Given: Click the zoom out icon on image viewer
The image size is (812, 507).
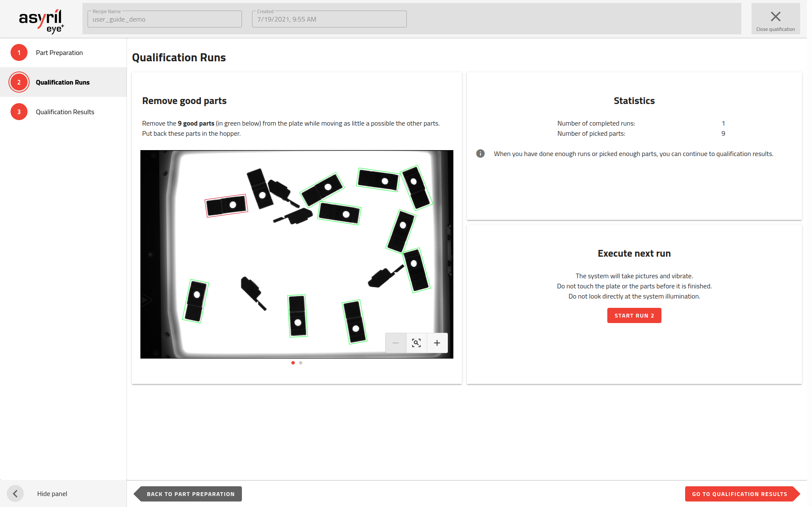Looking at the screenshot, I should click(x=396, y=343).
